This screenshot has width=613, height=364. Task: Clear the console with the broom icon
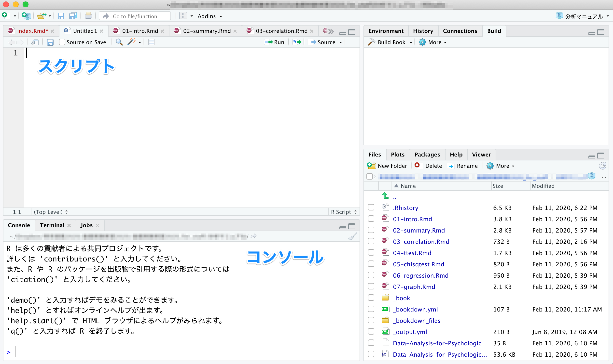click(x=352, y=236)
